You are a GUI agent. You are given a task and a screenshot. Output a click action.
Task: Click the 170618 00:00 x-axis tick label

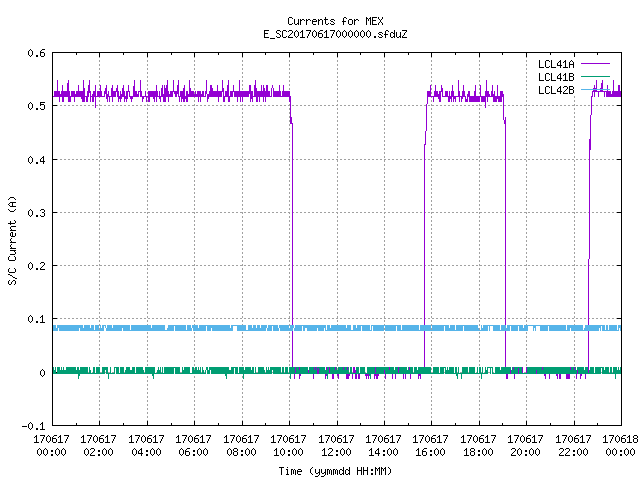point(620,446)
